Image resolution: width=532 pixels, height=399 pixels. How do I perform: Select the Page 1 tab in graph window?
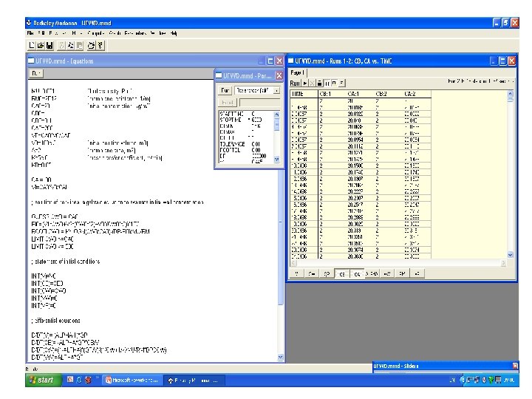pos(297,72)
